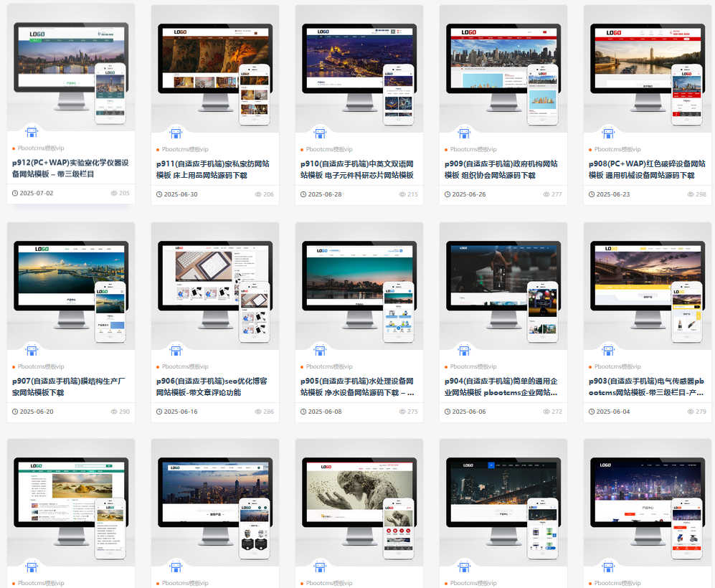The width and height of the screenshot is (715, 588).
Task: Click the clock icon beside 2025-06-20
Action: coord(15,412)
